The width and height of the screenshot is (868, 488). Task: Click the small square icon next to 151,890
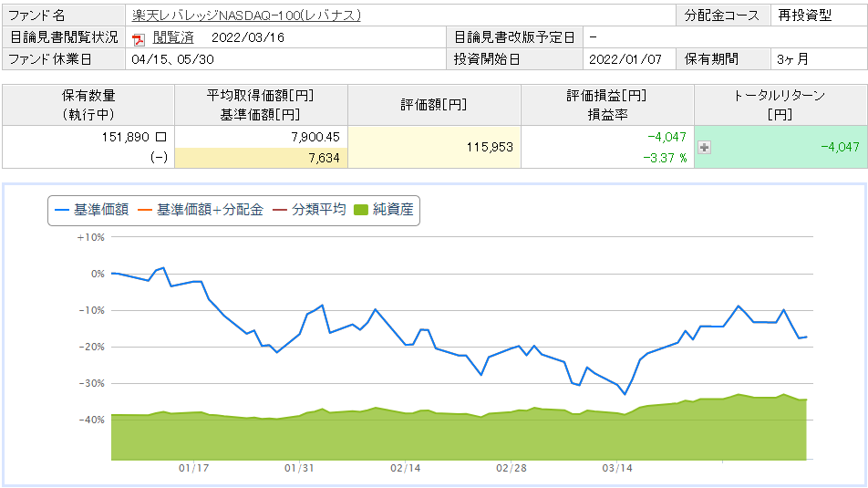click(x=161, y=137)
